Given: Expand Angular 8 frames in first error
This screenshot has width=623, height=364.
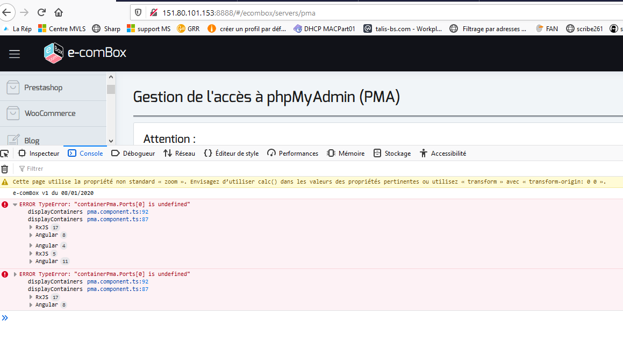Looking at the screenshot, I should [31, 235].
